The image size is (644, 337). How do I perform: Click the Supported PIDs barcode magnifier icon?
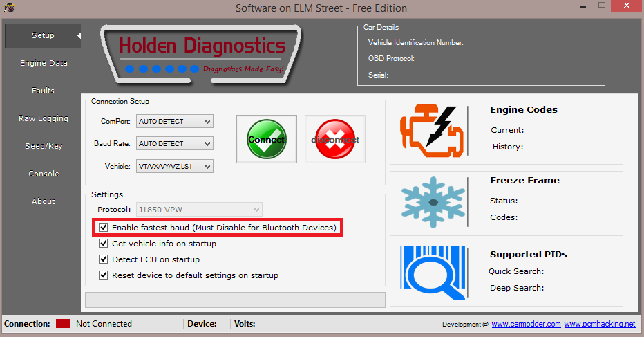(x=433, y=273)
